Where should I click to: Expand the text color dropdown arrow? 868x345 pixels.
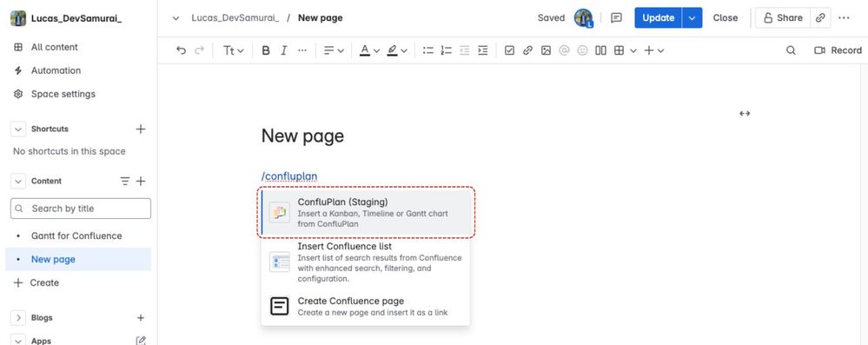point(376,51)
